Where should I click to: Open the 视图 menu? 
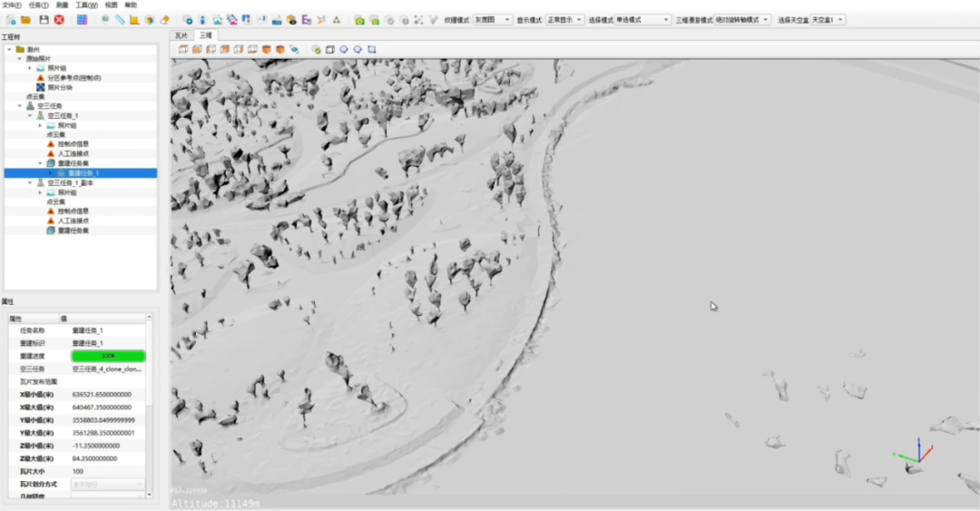[x=112, y=5]
